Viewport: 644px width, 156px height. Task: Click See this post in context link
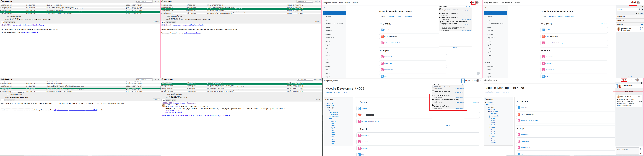[x=173, y=112]
